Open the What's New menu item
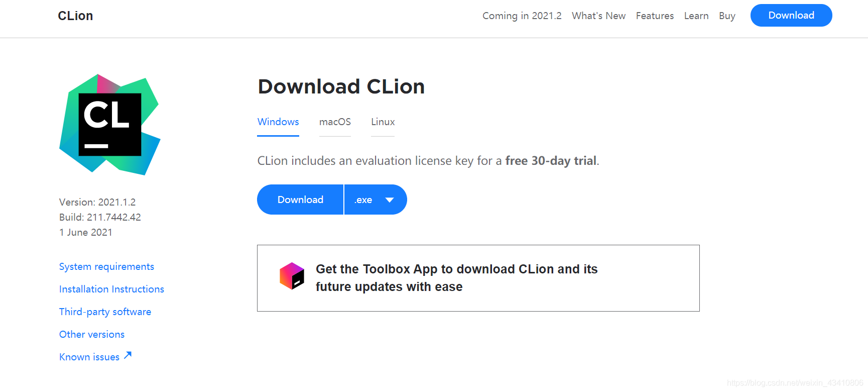This screenshot has height=392, width=868. (598, 16)
